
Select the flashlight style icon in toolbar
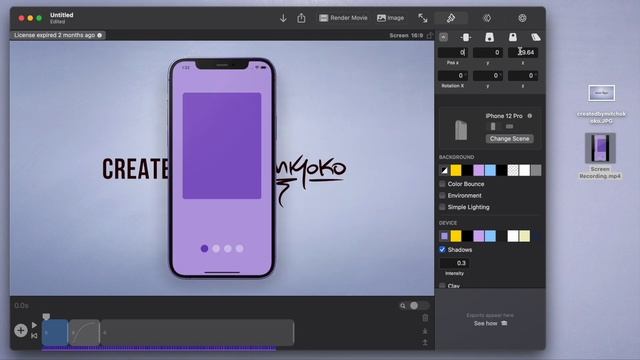[x=451, y=18]
